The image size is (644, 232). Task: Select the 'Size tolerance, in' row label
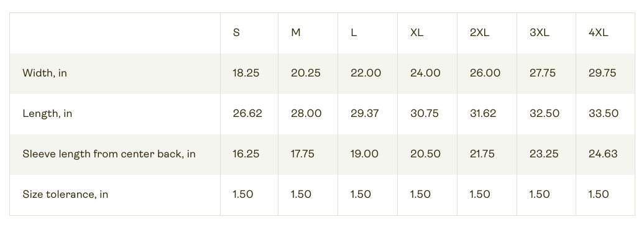pos(65,194)
